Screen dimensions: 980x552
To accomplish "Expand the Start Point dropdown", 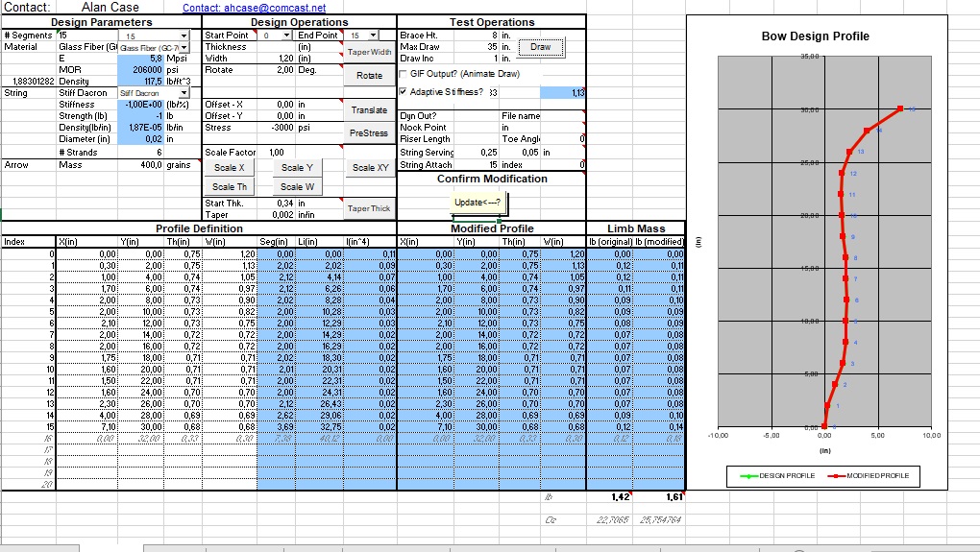I will pyautogui.click(x=285, y=36).
